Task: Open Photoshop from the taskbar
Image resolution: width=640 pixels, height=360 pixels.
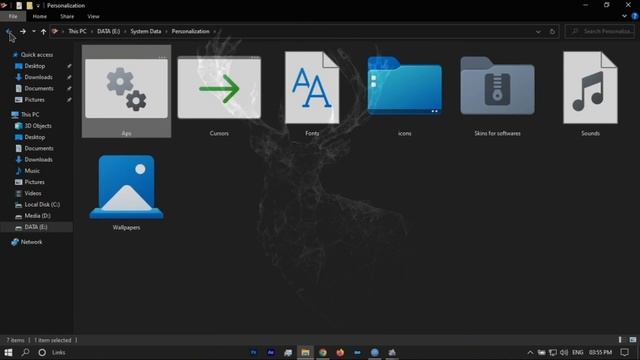Action: point(253,352)
